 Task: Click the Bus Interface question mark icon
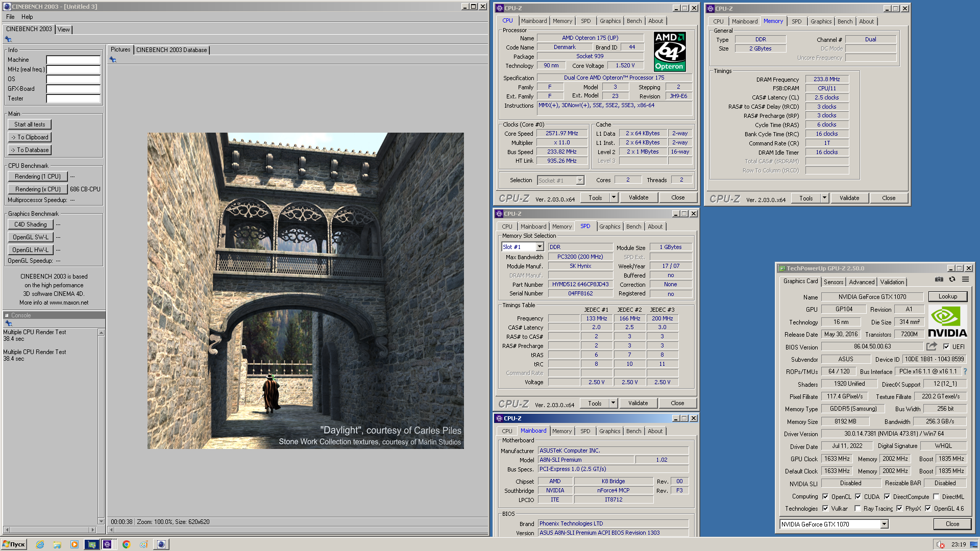[965, 371]
